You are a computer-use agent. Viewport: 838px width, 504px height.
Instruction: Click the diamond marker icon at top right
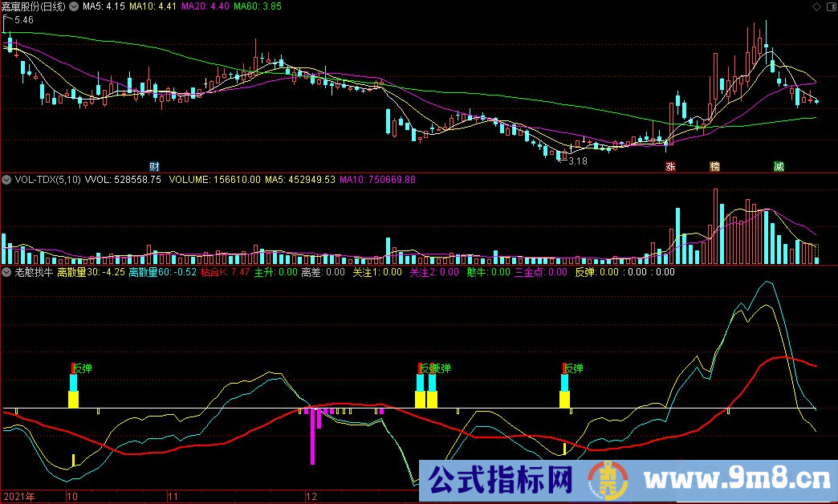[x=816, y=6]
